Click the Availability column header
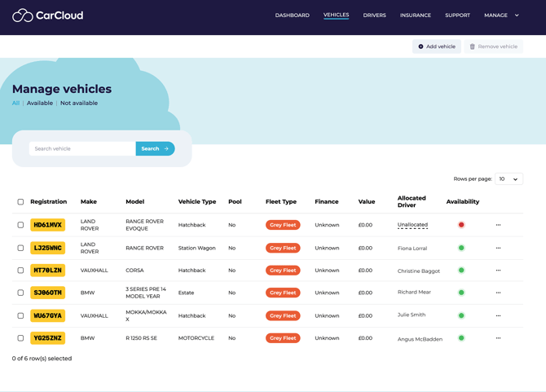546x392 pixels. click(463, 201)
